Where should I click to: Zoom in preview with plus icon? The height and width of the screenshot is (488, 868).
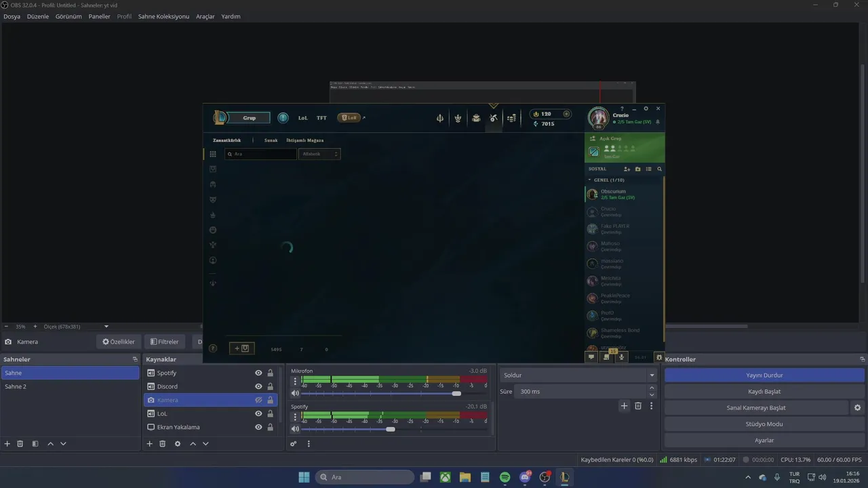35,327
